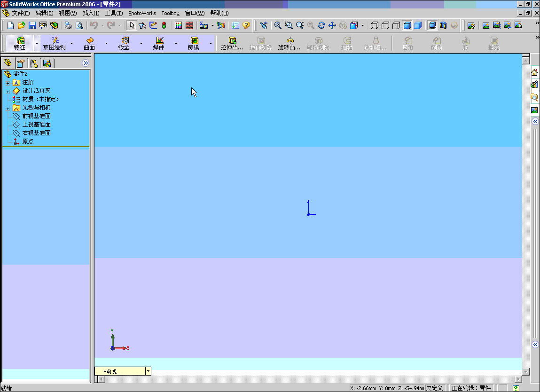Open the 文件(F) menu

tap(21, 13)
